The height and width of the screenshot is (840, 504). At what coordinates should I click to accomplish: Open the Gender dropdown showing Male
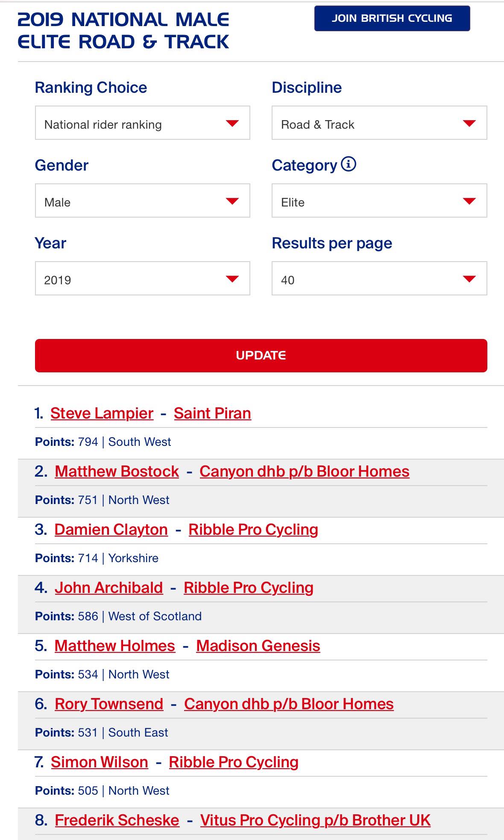pos(142,200)
